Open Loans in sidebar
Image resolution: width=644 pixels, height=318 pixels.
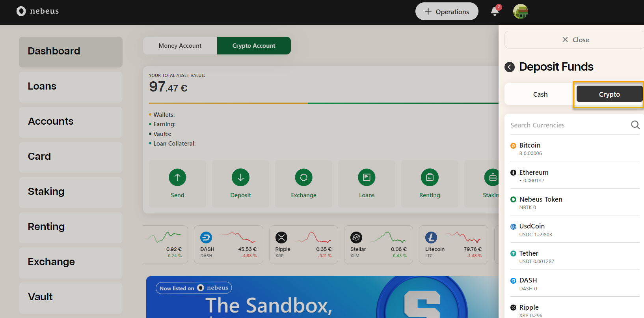[x=71, y=87]
